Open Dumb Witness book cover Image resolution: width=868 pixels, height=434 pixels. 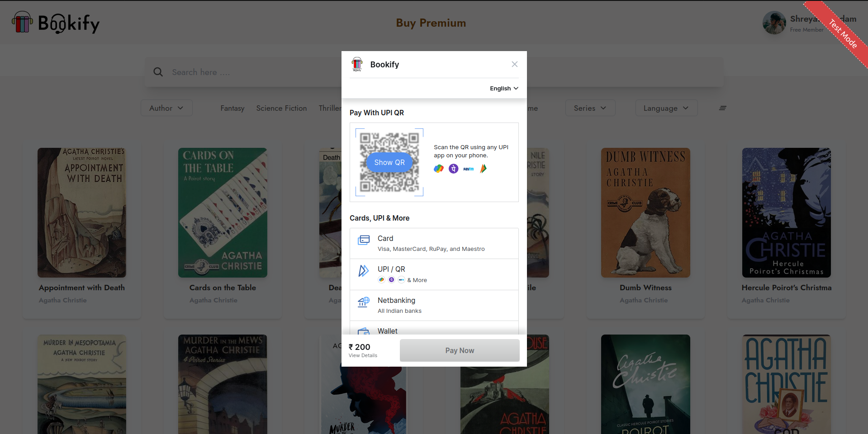(645, 212)
